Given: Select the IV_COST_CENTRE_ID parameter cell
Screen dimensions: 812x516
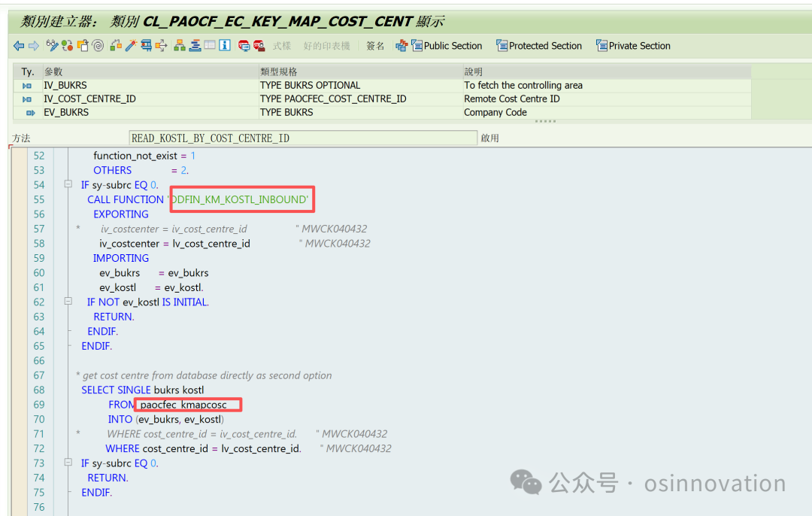Looking at the screenshot, I should click(150, 99).
